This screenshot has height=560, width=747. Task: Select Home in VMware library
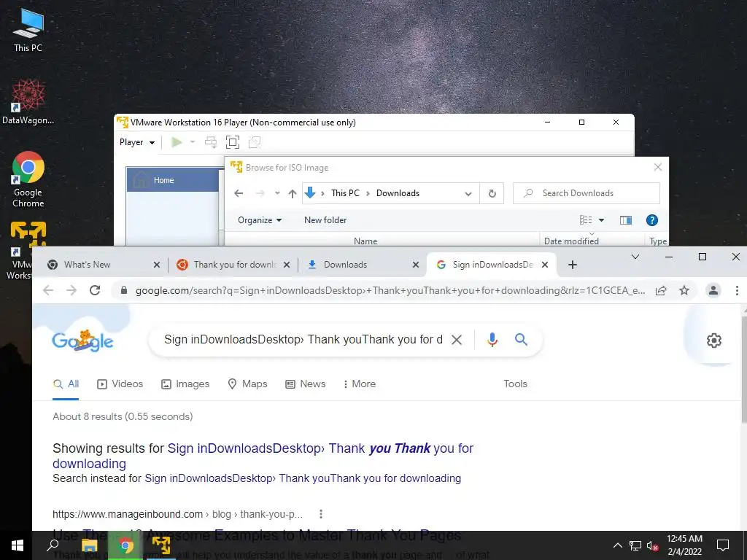pos(172,180)
